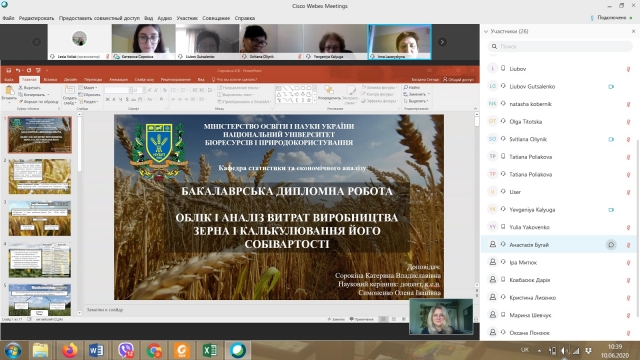640x360 pixels.
Task: Switch to Вставка tab in PowerPoint
Action: tap(50, 80)
